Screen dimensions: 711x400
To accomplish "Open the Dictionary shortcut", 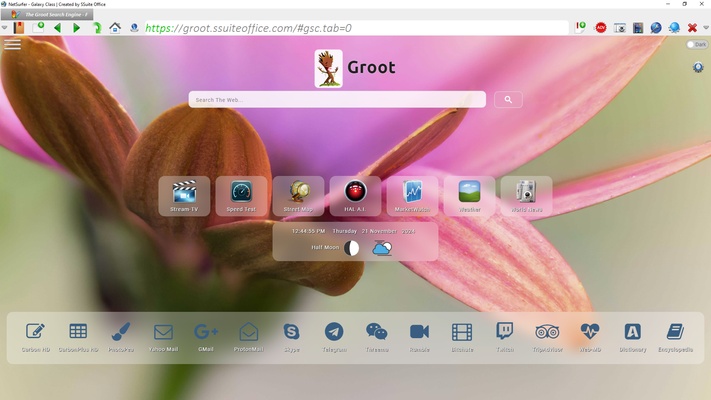I will pyautogui.click(x=633, y=337).
